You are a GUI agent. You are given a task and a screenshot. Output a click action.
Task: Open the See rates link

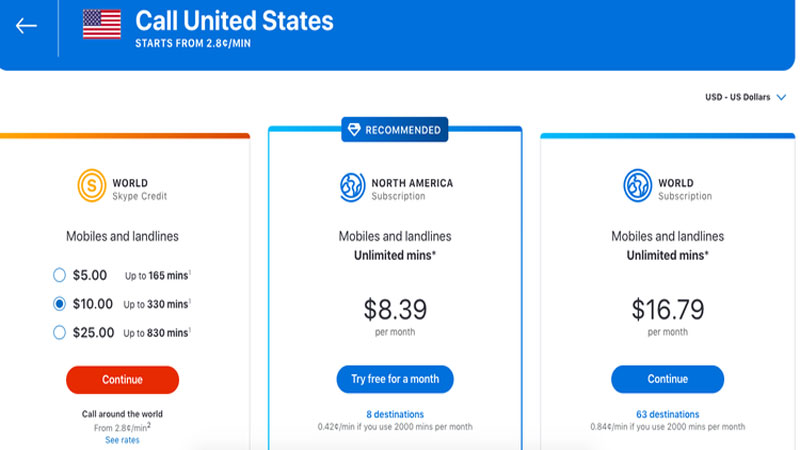122,440
